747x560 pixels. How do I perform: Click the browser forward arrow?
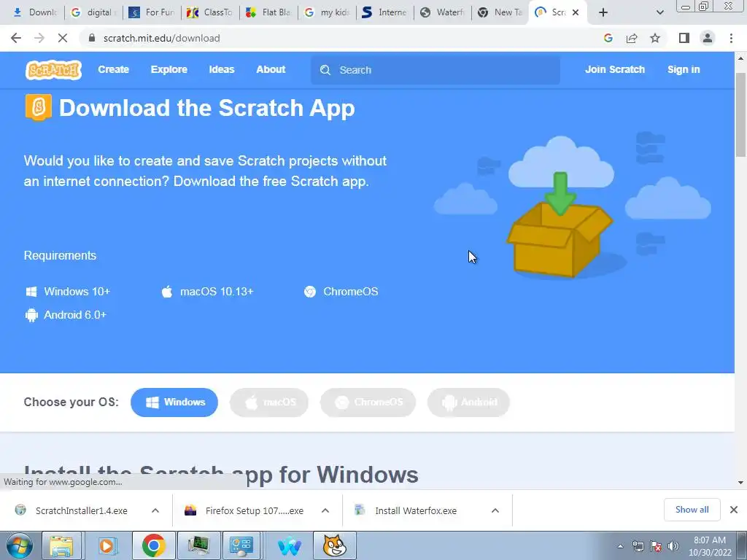tap(39, 38)
